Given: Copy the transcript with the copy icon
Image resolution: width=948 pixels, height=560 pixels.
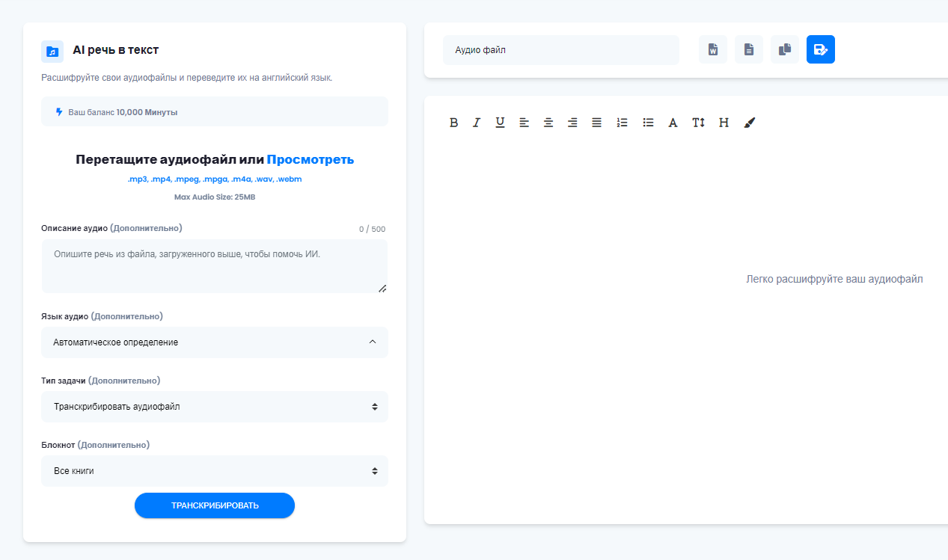Looking at the screenshot, I should point(784,49).
